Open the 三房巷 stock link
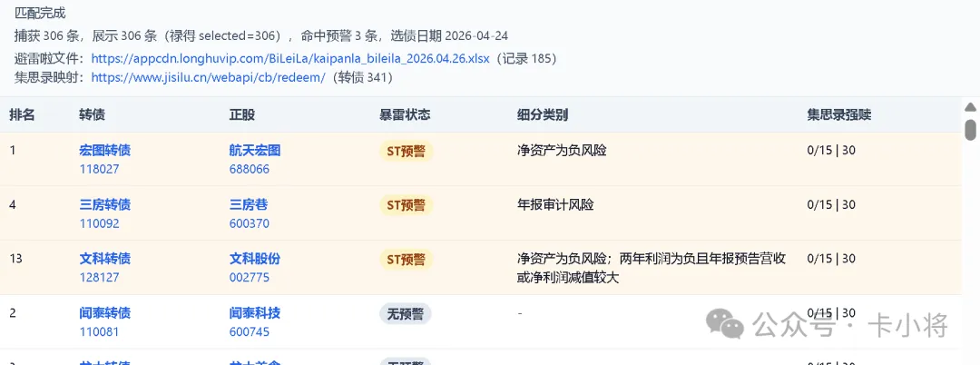 249,205
